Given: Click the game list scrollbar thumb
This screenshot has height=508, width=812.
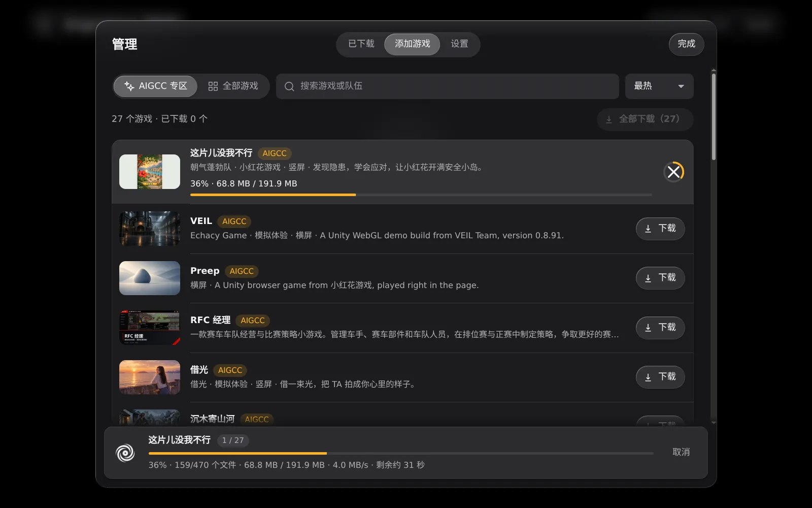Looking at the screenshot, I should point(714,117).
